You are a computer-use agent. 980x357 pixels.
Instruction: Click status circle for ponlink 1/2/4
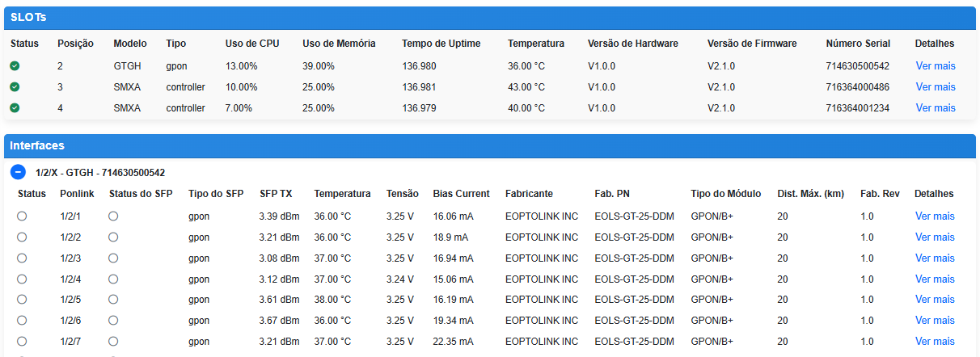click(x=22, y=279)
